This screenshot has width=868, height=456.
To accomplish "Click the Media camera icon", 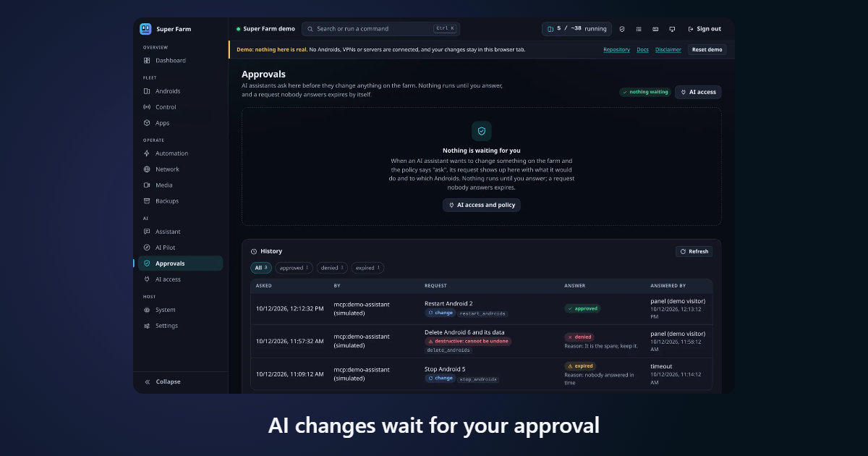I will click(147, 185).
